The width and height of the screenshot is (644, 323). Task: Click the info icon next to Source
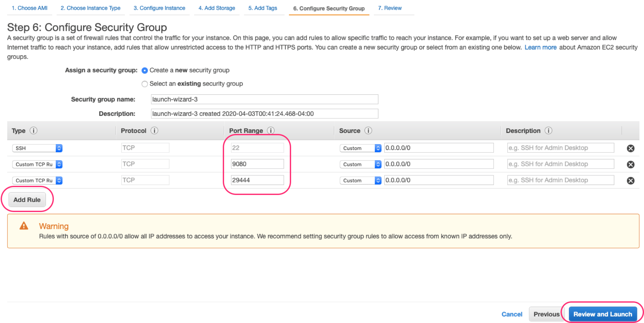tap(368, 131)
